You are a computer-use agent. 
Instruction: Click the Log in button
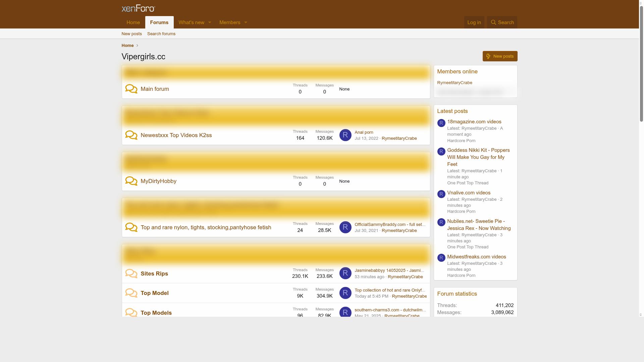click(474, 22)
